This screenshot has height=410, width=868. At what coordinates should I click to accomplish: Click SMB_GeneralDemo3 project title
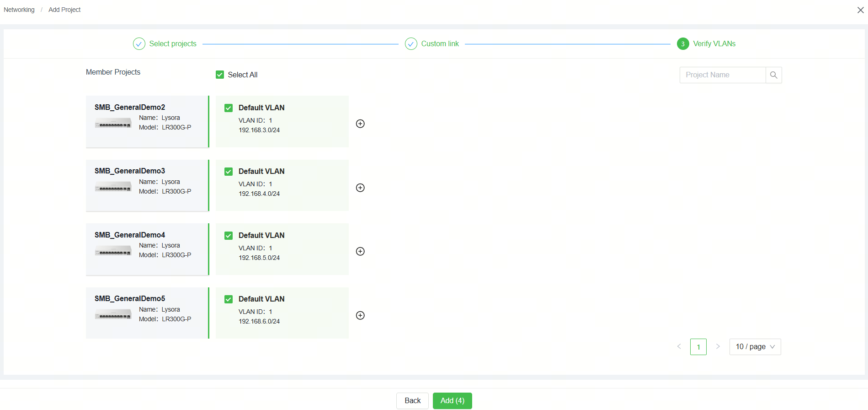(x=130, y=171)
